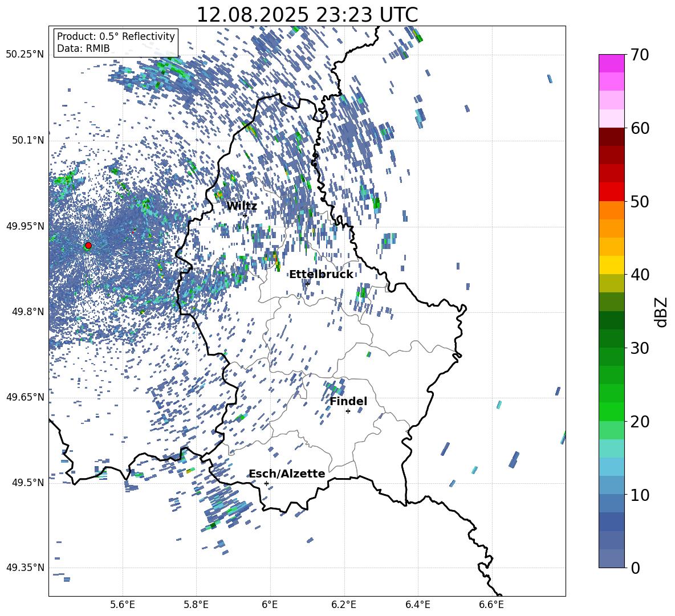
Task: Click the Ettelbruck station cross marker
Action: tap(307, 284)
